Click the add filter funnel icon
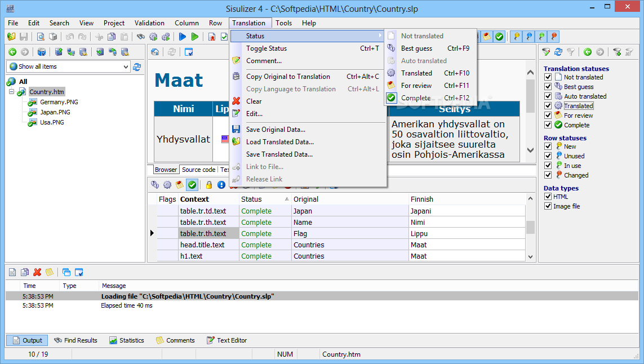 point(618,52)
